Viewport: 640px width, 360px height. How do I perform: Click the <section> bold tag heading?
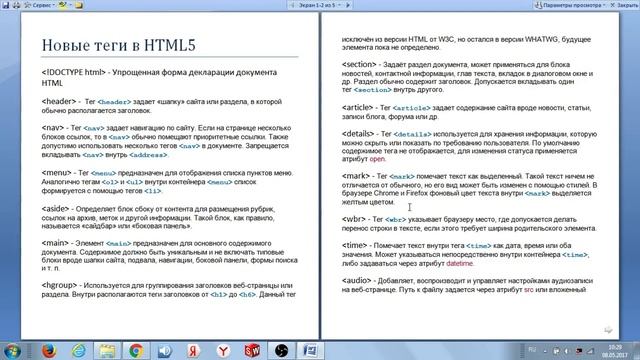tap(359, 64)
